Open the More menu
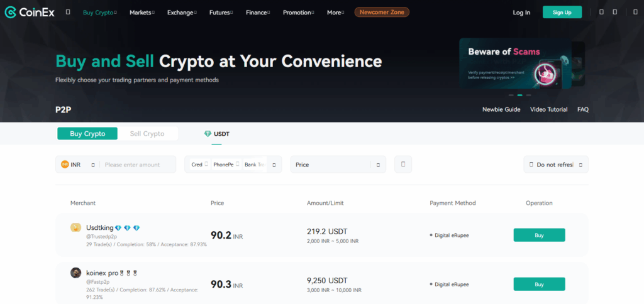This screenshot has height=304, width=644. click(x=336, y=13)
